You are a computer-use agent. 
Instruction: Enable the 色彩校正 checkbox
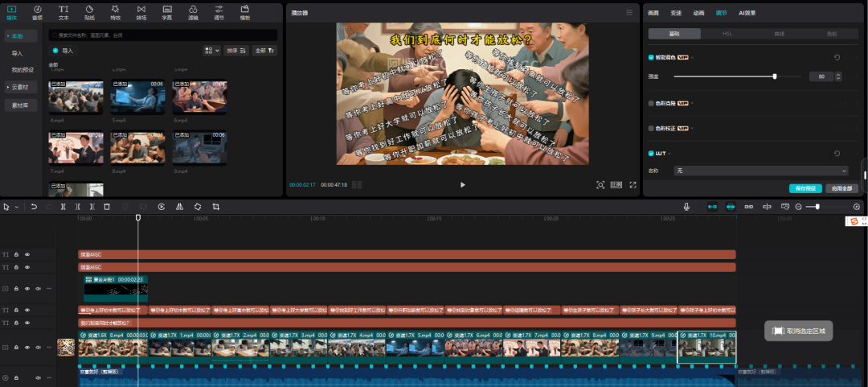[651, 128]
